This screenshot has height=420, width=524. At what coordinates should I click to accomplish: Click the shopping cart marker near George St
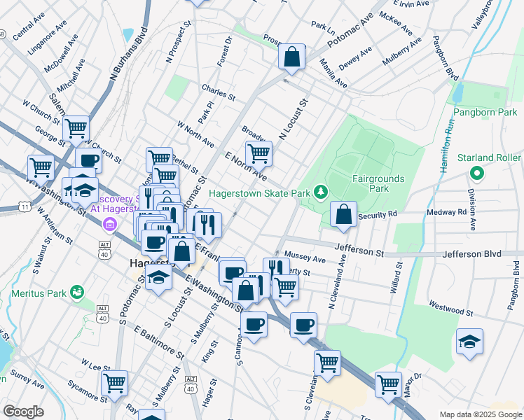pyautogui.click(x=76, y=129)
